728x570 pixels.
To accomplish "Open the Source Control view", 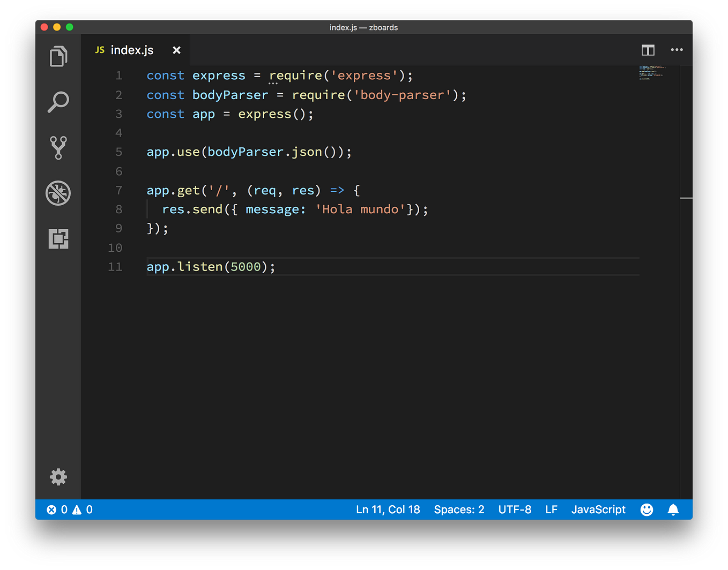I will (x=58, y=147).
